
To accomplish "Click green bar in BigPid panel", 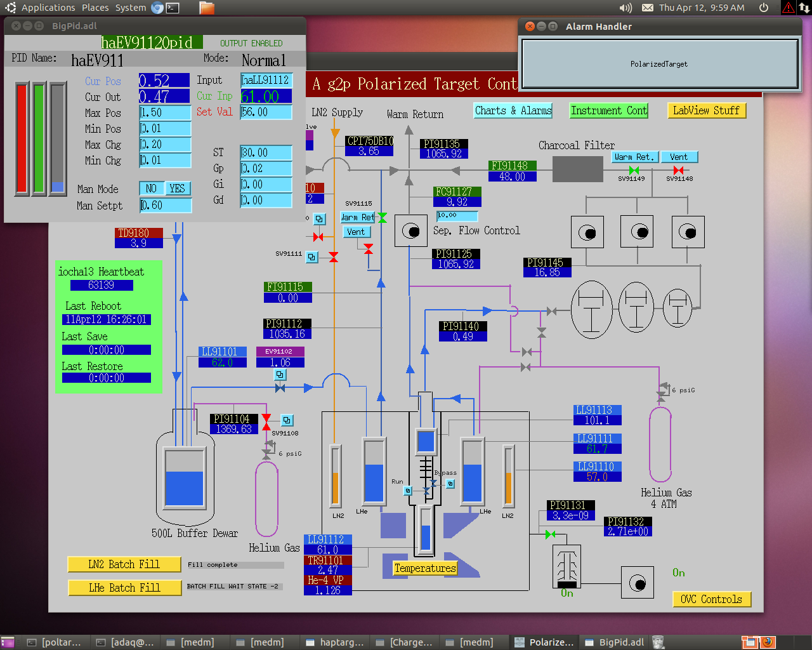I will click(x=39, y=138).
